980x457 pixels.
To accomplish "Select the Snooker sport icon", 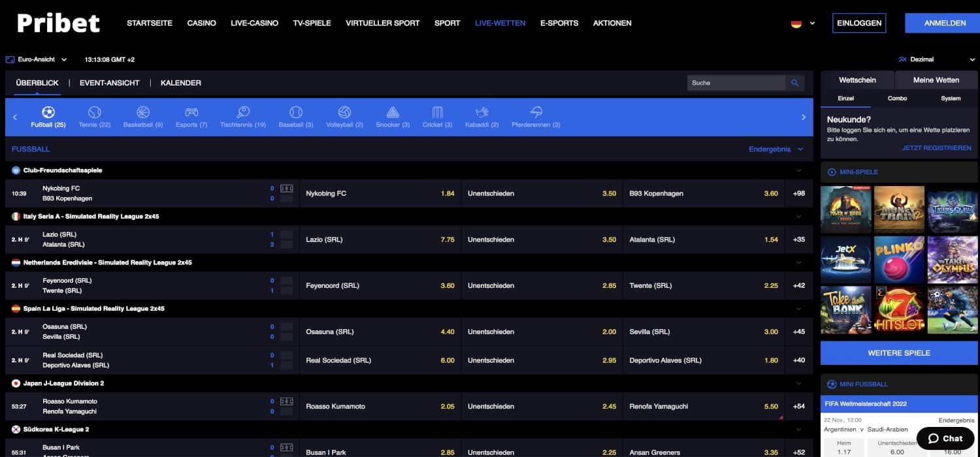I will [x=393, y=113].
